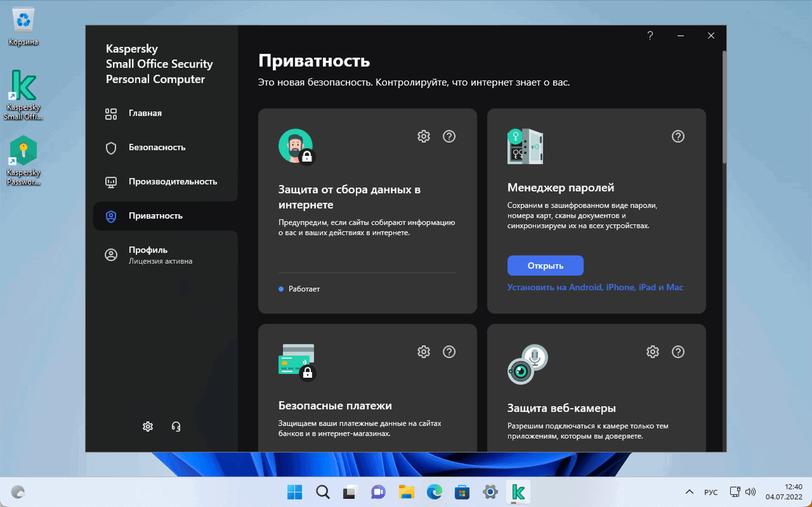812x507 pixels.
Task: Open support headset icon in sidebar
Action: point(176,426)
